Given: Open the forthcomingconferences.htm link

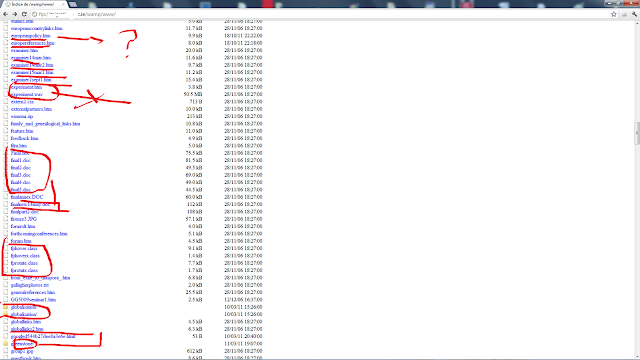Looking at the screenshot, I should point(39,234).
